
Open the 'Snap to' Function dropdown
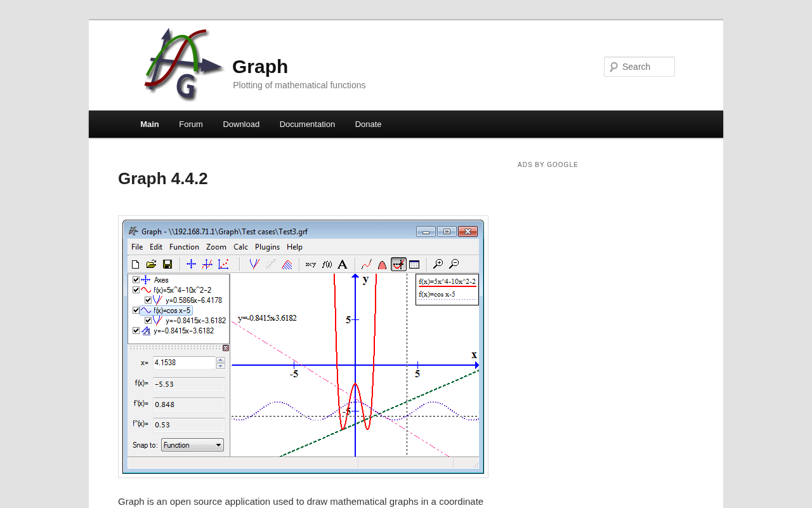click(192, 445)
